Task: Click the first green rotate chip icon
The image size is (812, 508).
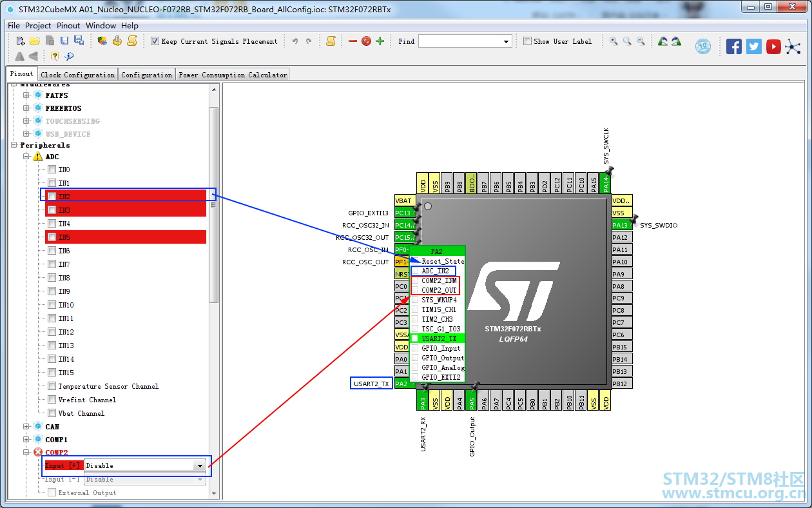Action: (662, 41)
